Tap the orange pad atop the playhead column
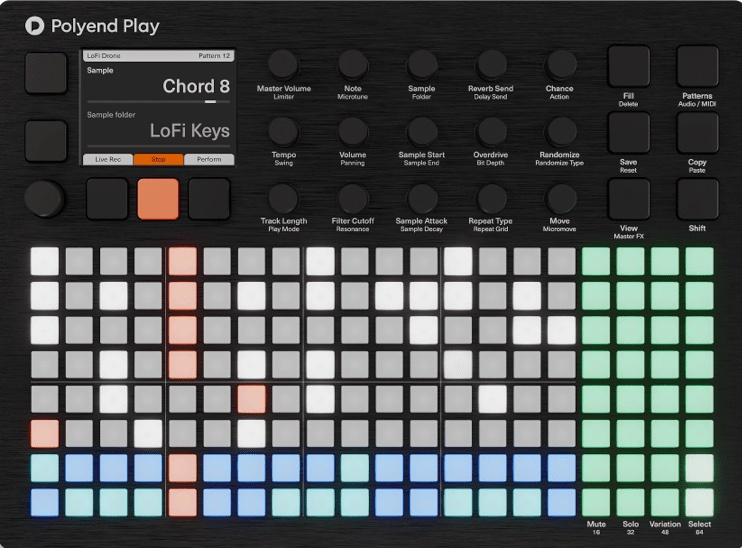742x548 pixels. pos(183,261)
